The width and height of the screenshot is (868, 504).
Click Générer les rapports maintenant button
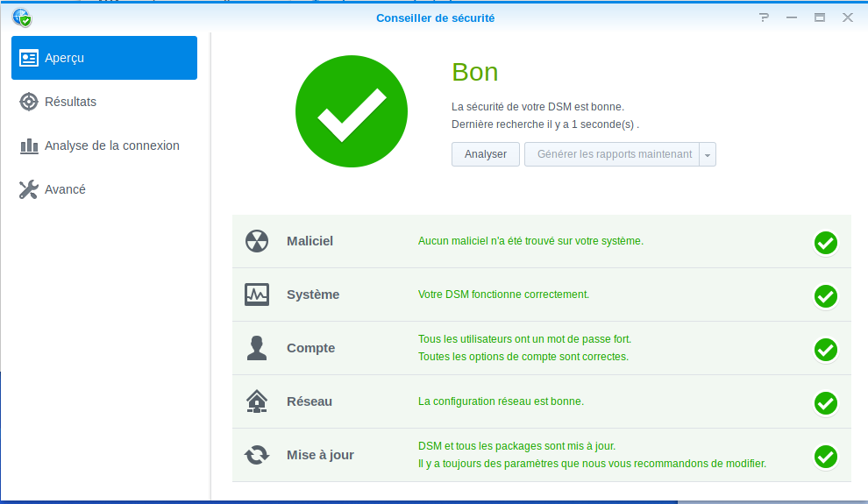pyautogui.click(x=614, y=154)
